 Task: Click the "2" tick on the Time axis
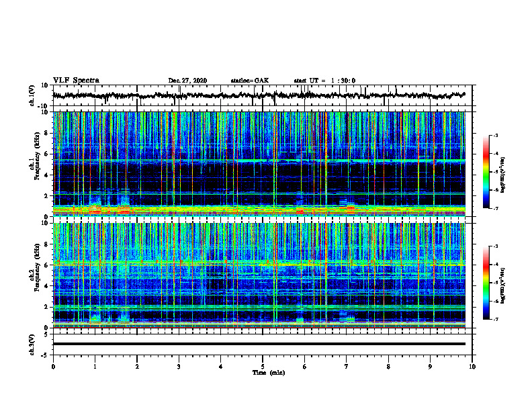(137, 367)
